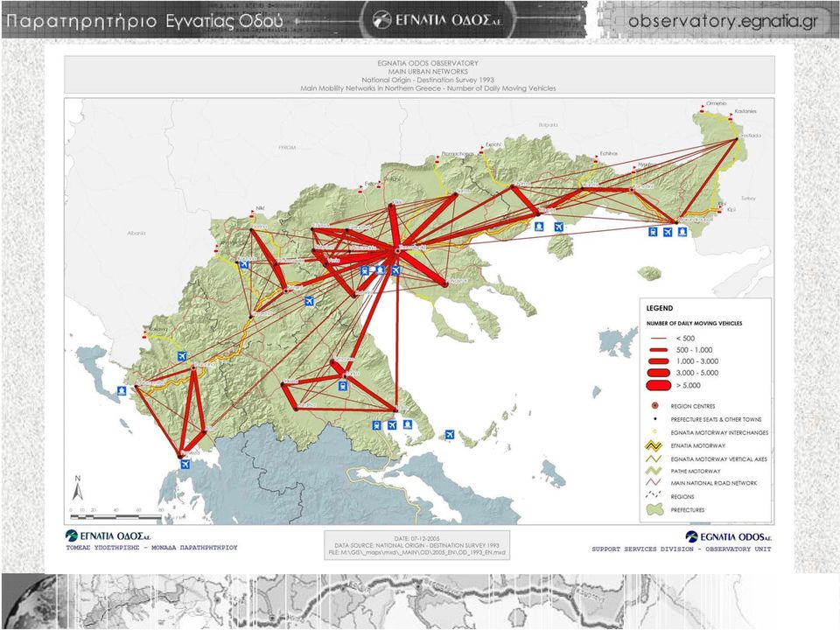Click the 'Bulgaria' country label
840x630 pixels.
548,125
